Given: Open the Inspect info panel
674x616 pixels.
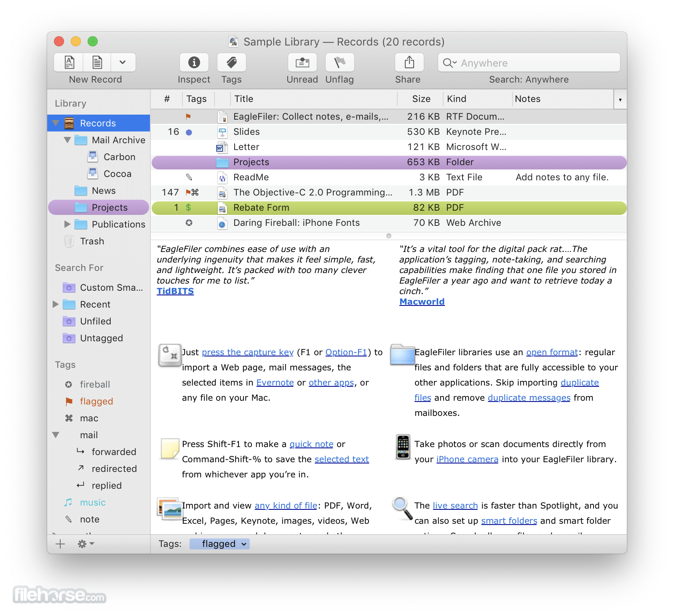Looking at the screenshot, I should click(x=194, y=62).
